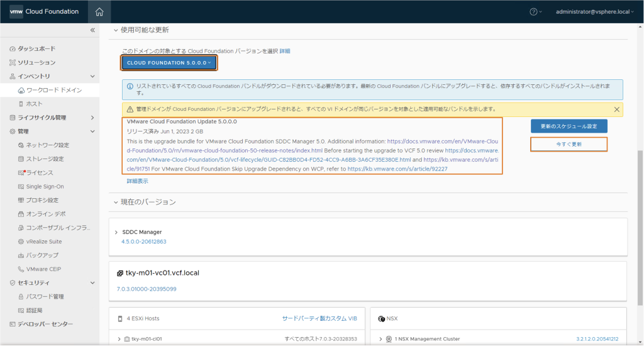Click the ネットワーク設定 icon
Screen dimensions: 644x346
(21, 145)
